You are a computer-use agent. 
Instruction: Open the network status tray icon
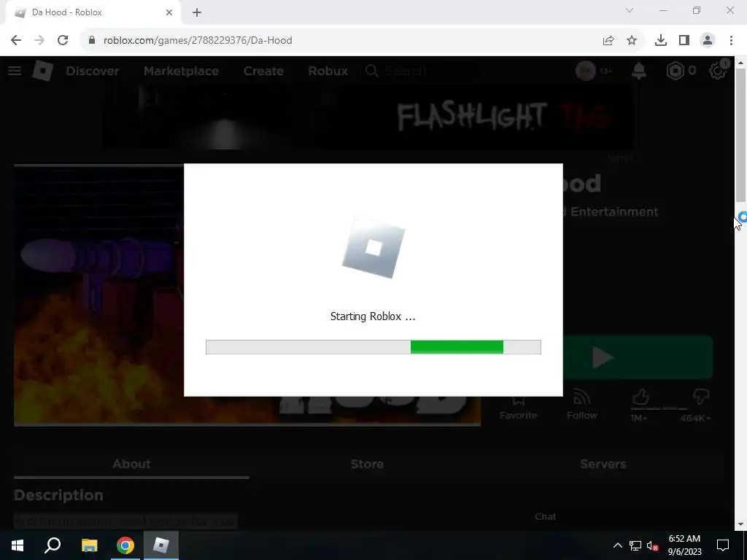click(x=635, y=545)
